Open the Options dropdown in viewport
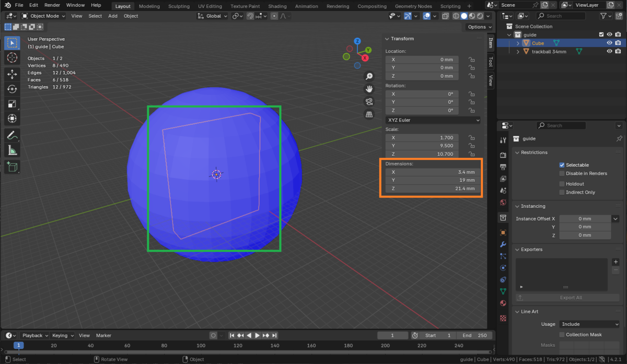 click(479, 27)
